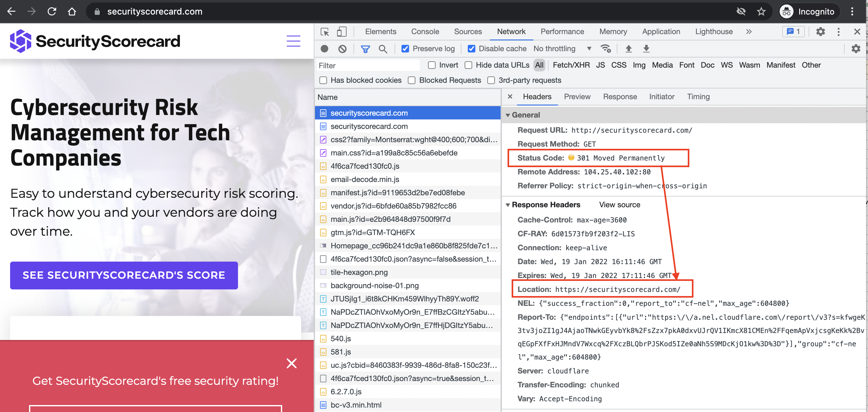Viewport: 868px width, 412px height.
Task: Clear the network log
Action: (342, 49)
